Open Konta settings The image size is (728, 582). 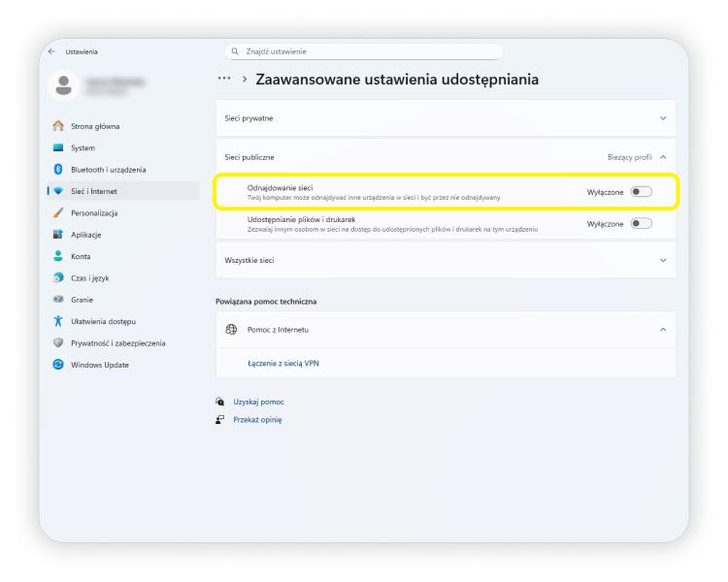tap(123, 256)
